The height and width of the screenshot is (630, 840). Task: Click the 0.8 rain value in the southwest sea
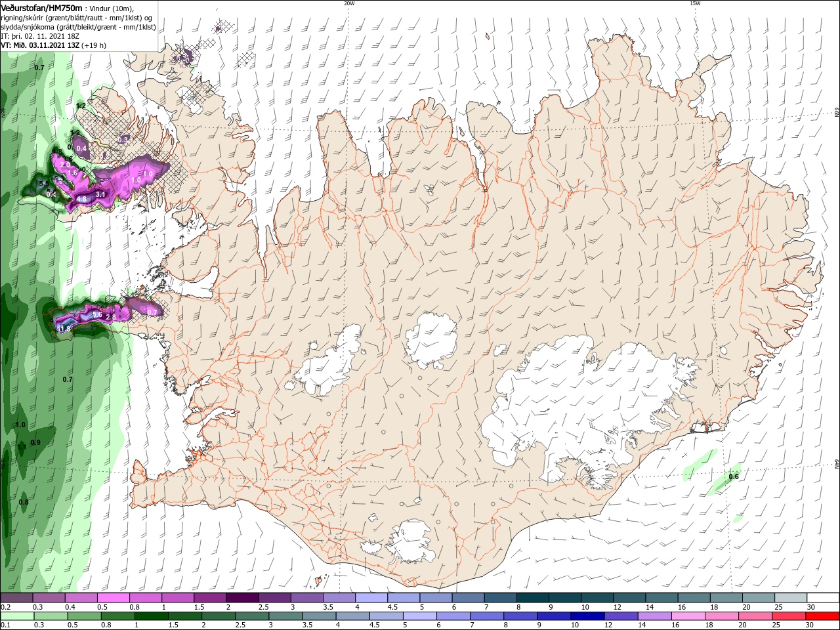coord(24,503)
